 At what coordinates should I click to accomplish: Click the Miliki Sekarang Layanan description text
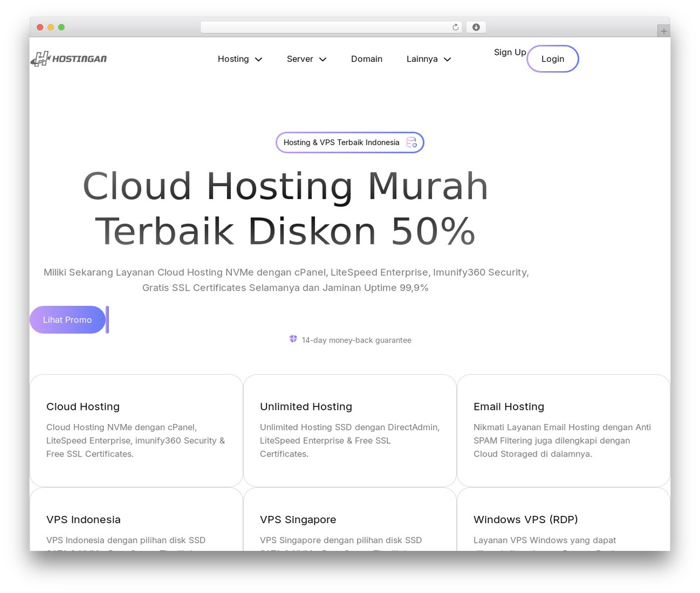coord(286,280)
